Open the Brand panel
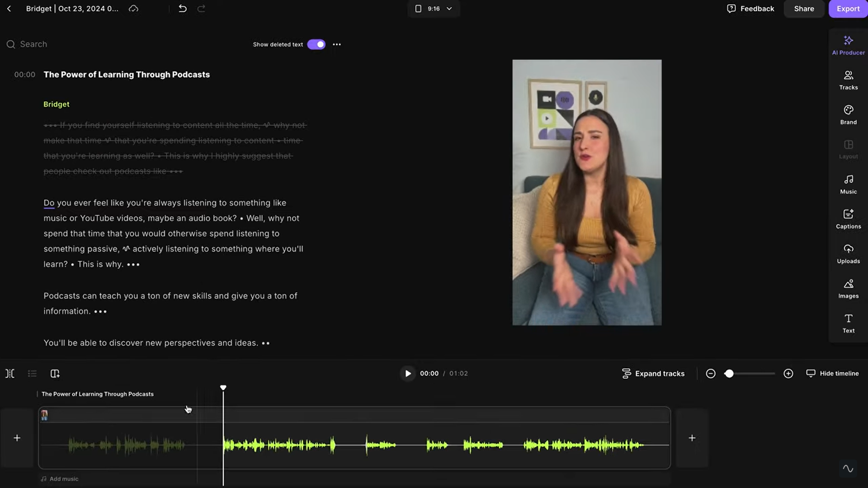Image resolution: width=868 pixels, height=488 pixels. point(848,114)
